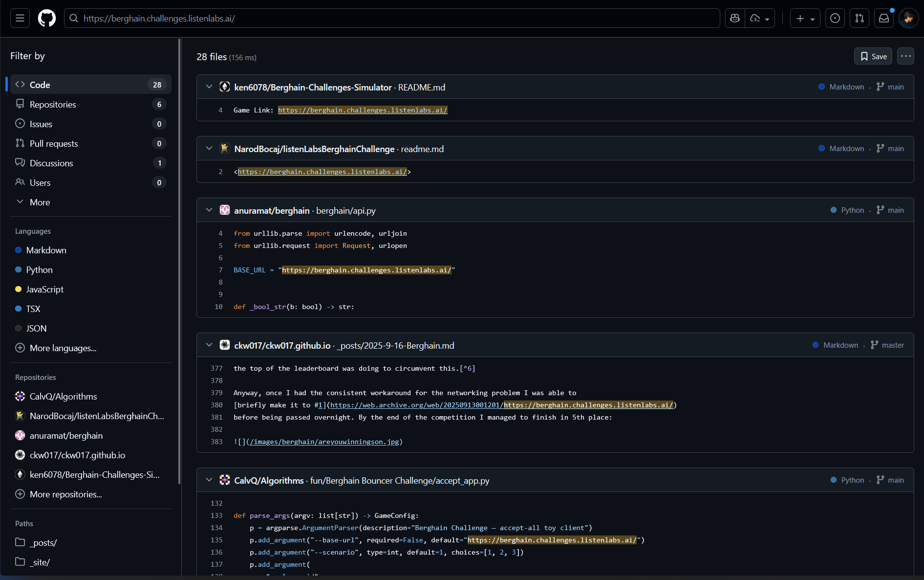Go to GitHub homepage via Octocat logo
The image size is (924, 580).
47,18
